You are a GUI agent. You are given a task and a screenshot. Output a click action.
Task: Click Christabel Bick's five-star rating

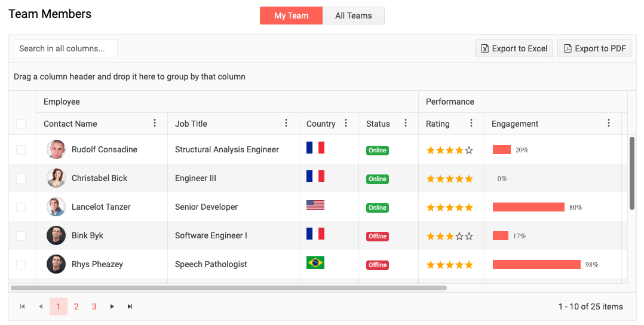click(450, 179)
